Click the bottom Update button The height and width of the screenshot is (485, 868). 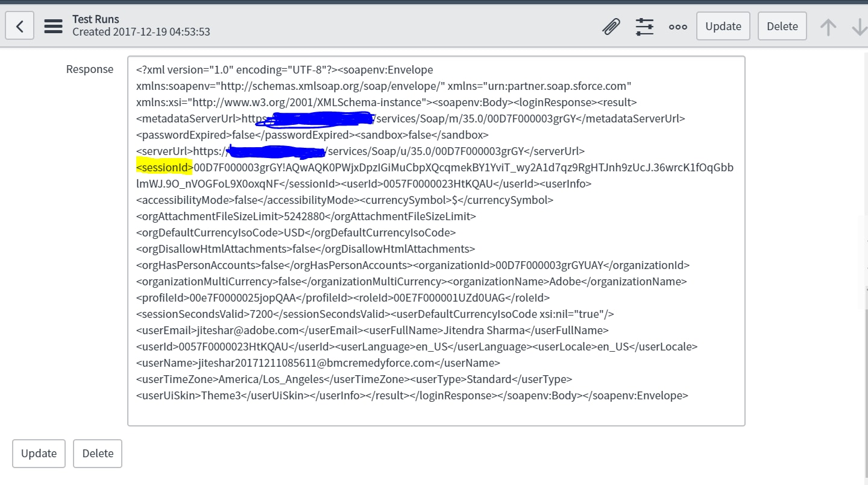[39, 453]
